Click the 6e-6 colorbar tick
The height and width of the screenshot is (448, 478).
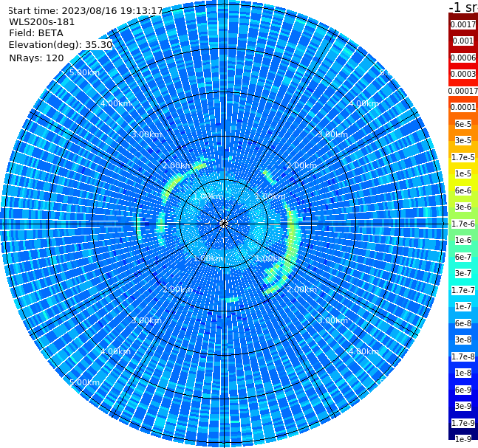[463, 190]
